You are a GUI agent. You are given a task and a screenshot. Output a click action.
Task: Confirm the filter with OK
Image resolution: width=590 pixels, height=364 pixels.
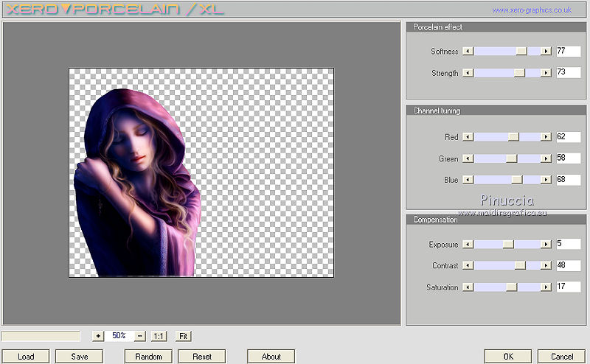click(507, 357)
